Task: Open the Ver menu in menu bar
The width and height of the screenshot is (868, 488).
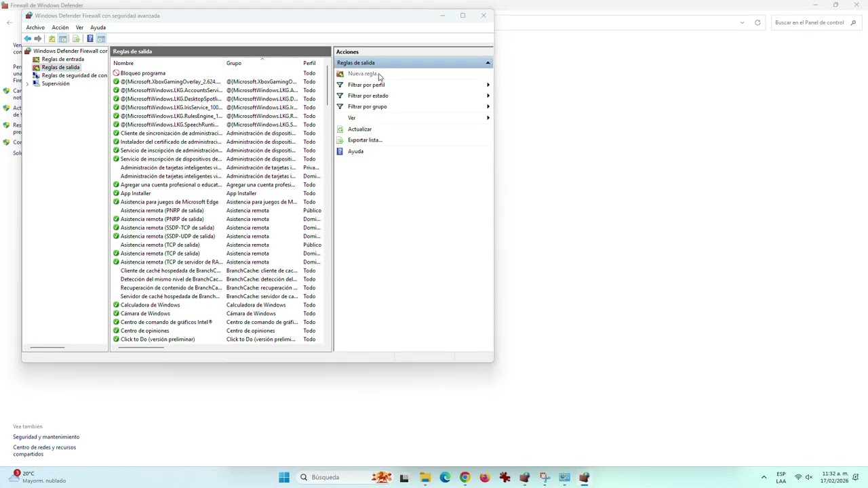Action: tap(79, 28)
